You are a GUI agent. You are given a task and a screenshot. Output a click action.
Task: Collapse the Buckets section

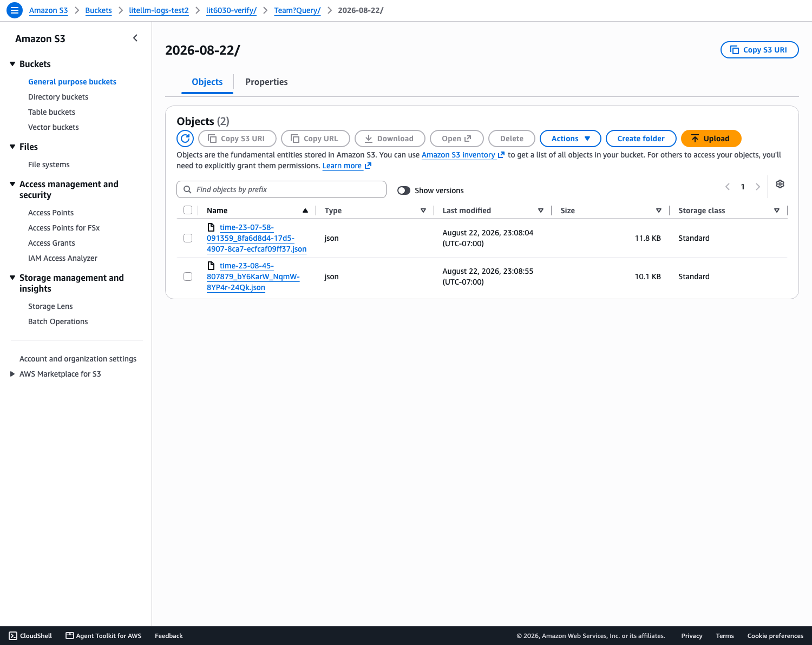pos(12,64)
